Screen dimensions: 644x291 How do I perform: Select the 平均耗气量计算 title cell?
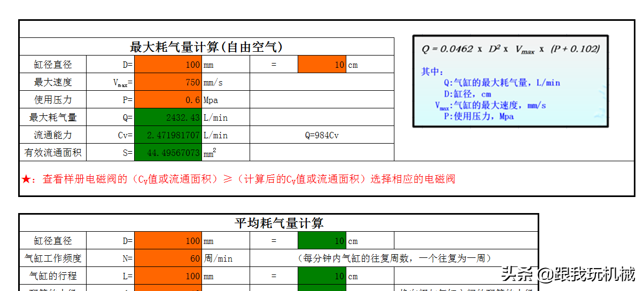pos(278,223)
